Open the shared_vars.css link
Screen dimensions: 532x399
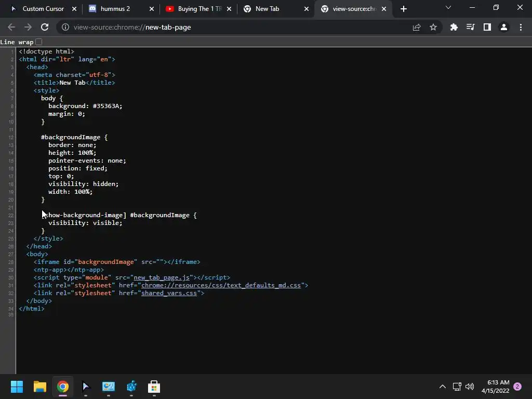click(x=169, y=293)
